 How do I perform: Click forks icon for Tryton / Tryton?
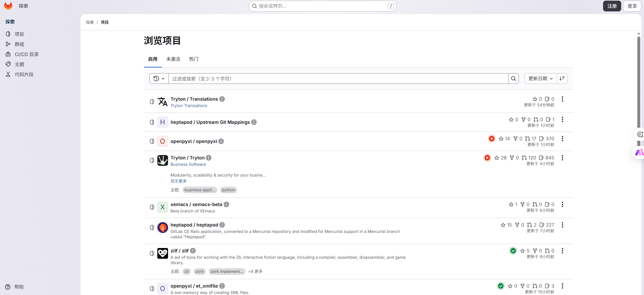point(512,158)
